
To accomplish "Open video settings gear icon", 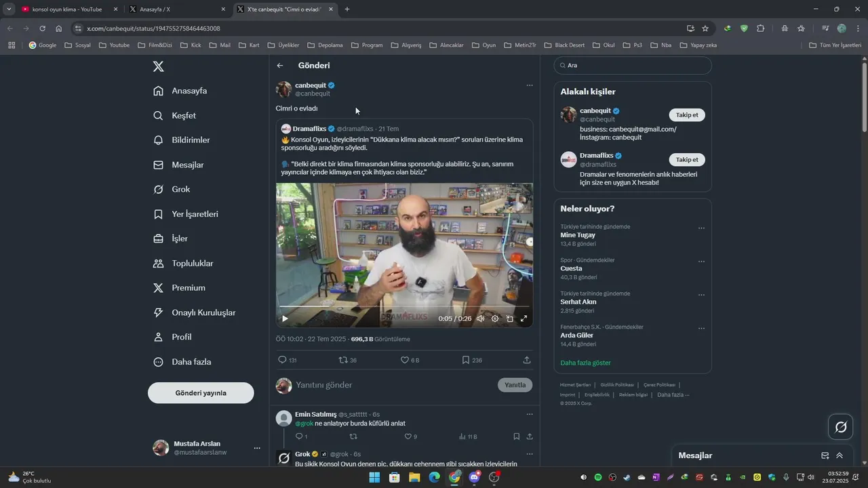I will click(495, 319).
